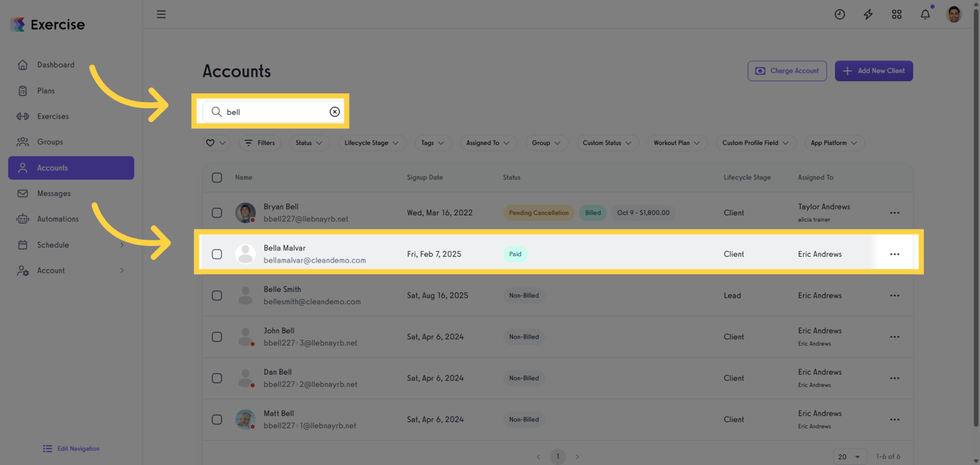
Task: Open the quick actions lightning bolt icon
Action: pyautogui.click(x=868, y=14)
